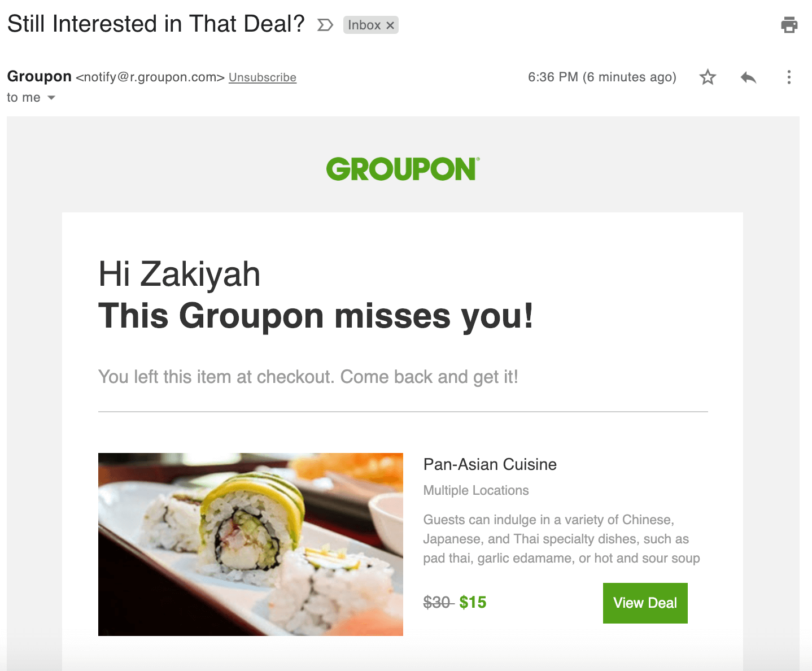Click the Inbox label tag

pos(364,25)
